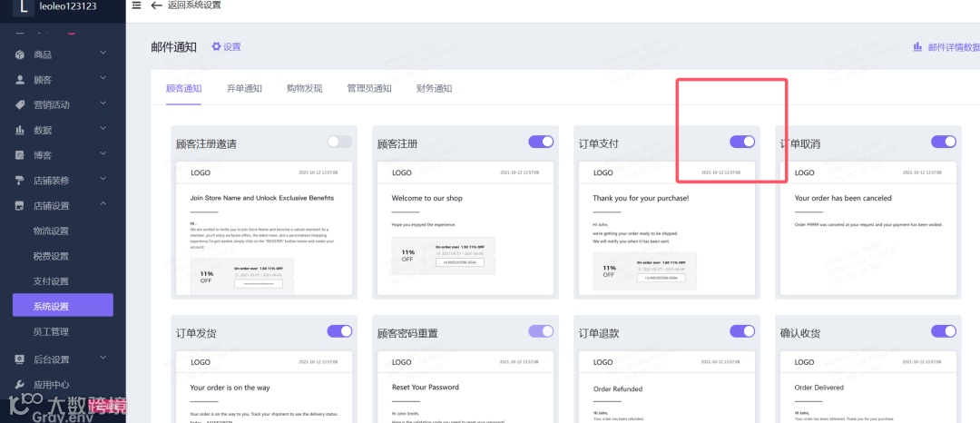Expand the 店铺装修 menu chevron

103,180
